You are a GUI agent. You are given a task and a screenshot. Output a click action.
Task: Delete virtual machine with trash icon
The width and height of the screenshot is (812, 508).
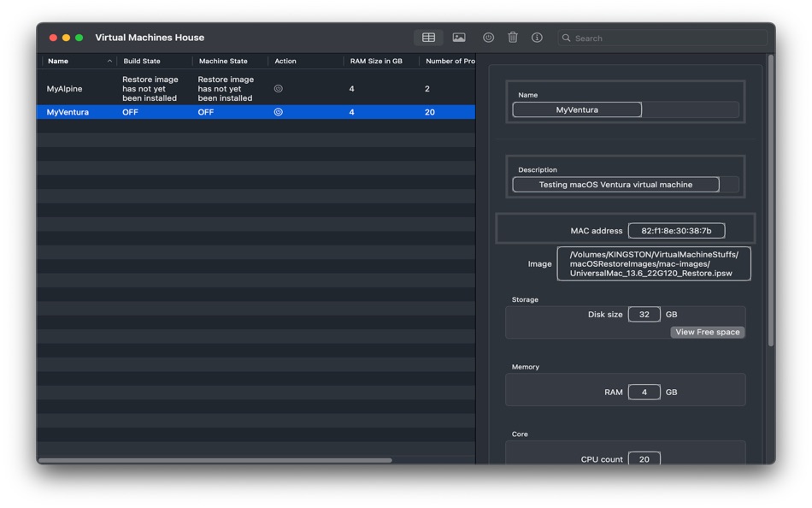pyautogui.click(x=513, y=38)
